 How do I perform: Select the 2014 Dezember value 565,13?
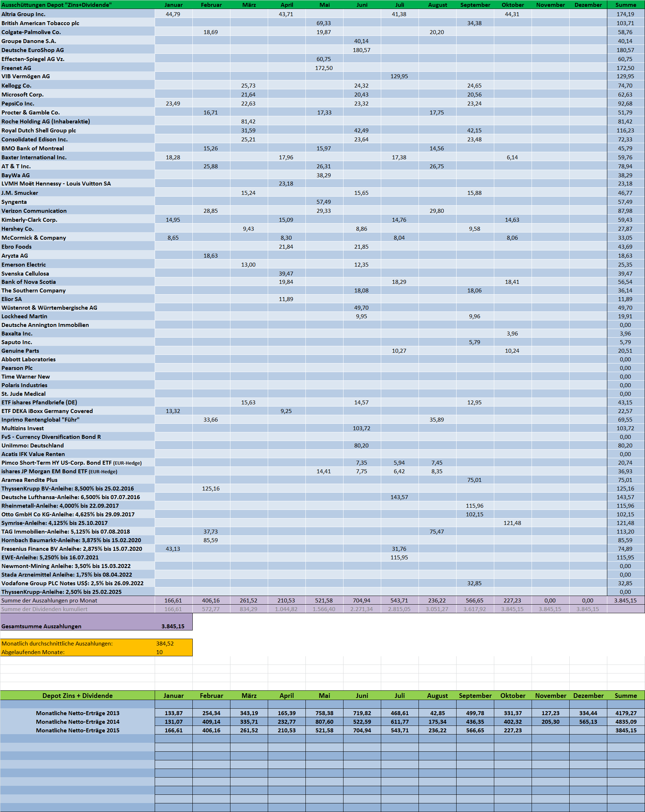588,722
